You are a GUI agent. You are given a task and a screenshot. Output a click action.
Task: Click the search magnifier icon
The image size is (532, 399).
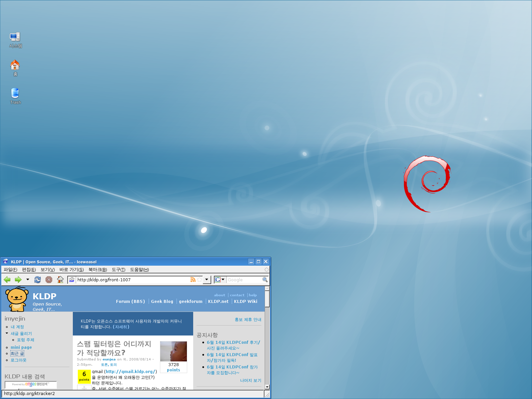click(x=265, y=280)
